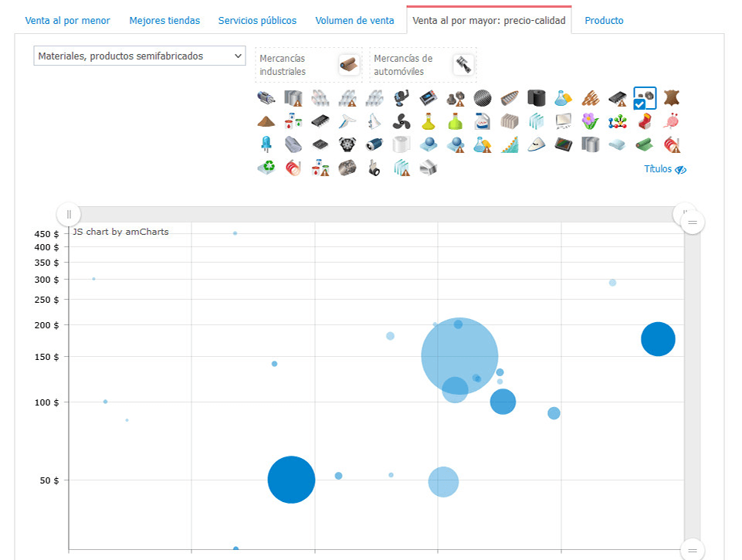The image size is (742, 560).
Task: Switch to the Venta al por menor tab
Action: coord(67,21)
